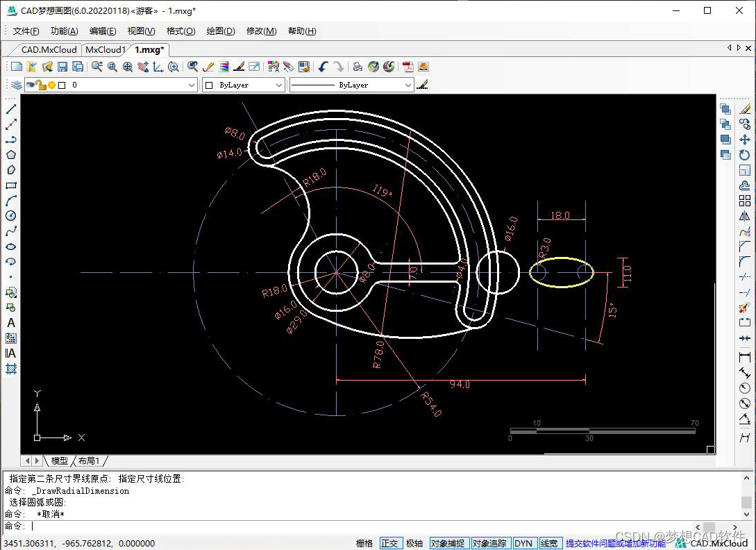The image size is (756, 550).
Task: Toggle layer 0 visibility eye icon
Action: point(31,85)
